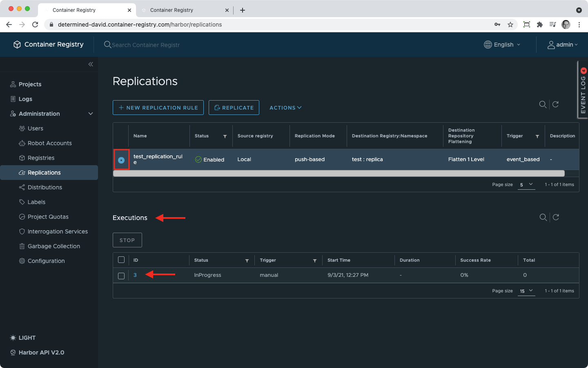Image resolution: width=588 pixels, height=368 pixels.
Task: Open a new browser tab
Action: [243, 10]
